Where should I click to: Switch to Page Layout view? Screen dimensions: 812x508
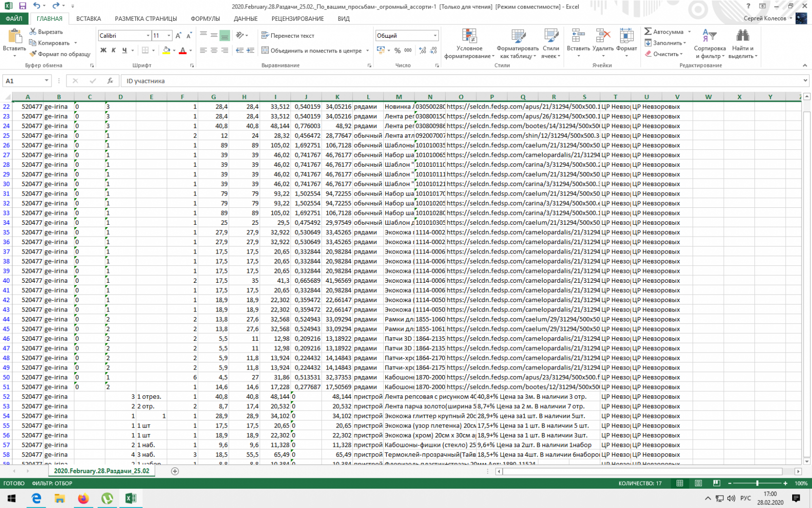698,483
